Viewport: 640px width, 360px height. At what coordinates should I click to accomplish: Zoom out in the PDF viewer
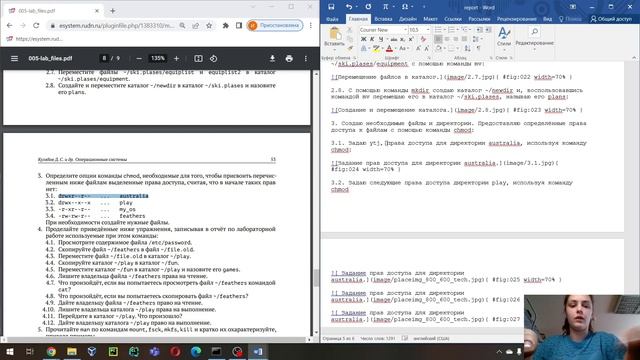click(139, 58)
